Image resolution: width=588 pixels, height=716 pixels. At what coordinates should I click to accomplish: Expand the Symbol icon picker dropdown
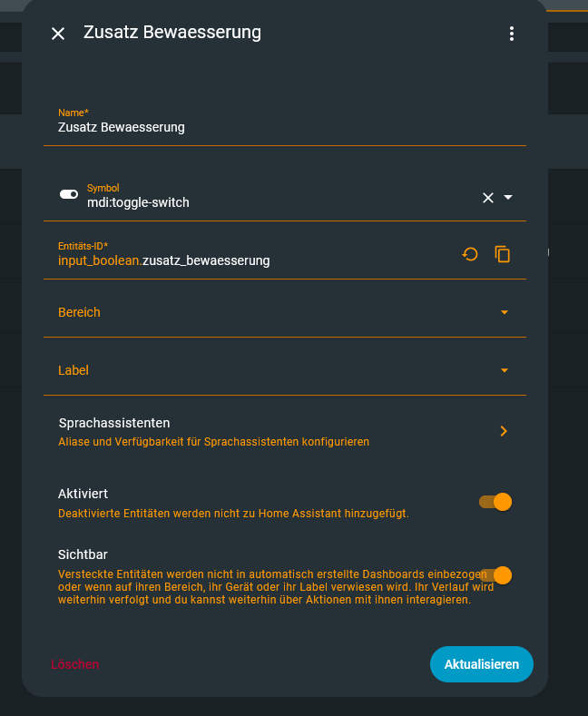[508, 198]
